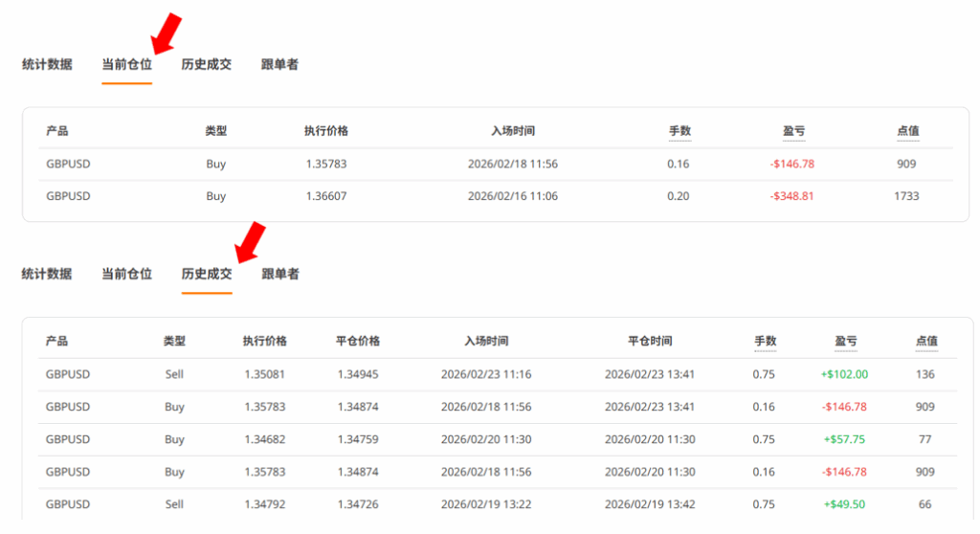The height and width of the screenshot is (534, 980).
Task: Click 盈亏 header in the history table
Action: [x=845, y=341]
